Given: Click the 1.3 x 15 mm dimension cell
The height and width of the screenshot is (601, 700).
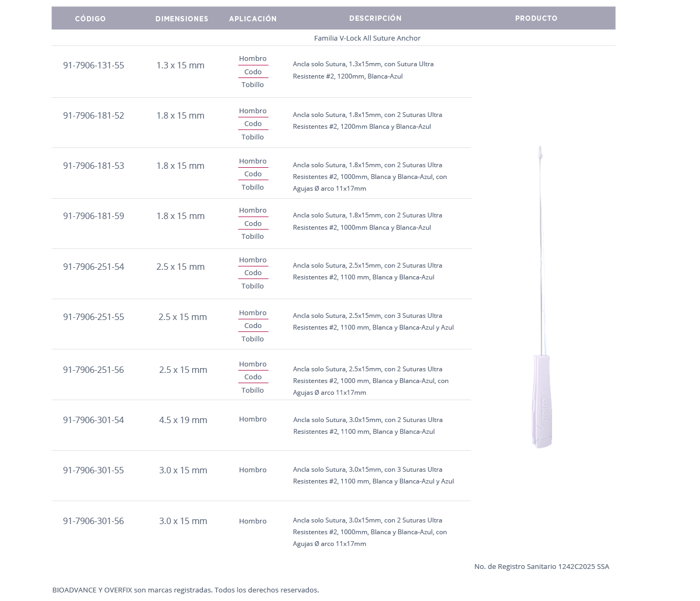Looking at the screenshot, I should coord(180,65).
